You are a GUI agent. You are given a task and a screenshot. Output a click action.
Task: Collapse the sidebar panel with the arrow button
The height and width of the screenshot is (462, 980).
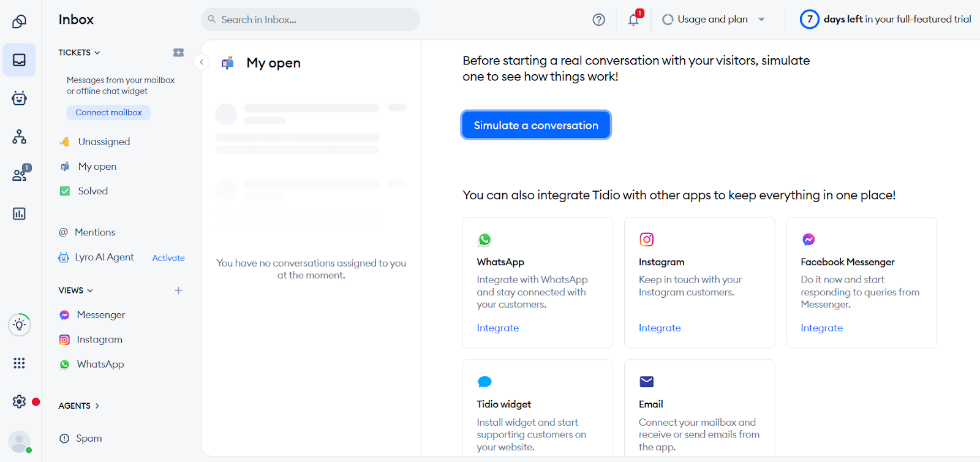(x=202, y=62)
